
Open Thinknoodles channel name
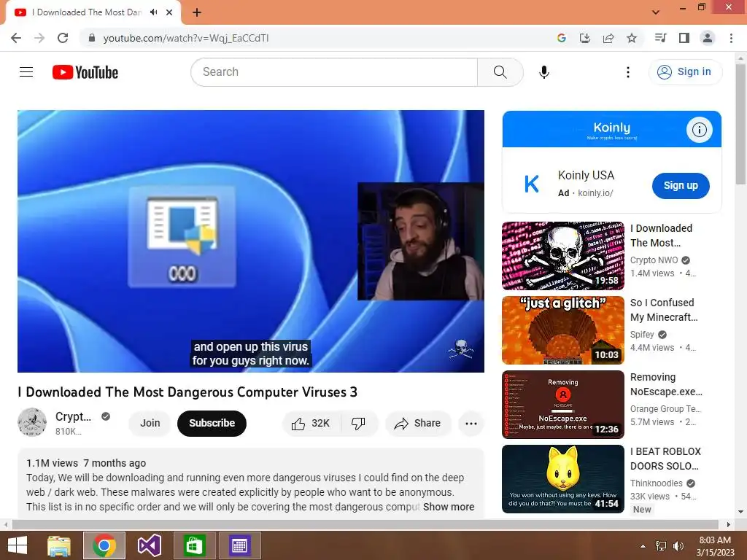pos(656,483)
